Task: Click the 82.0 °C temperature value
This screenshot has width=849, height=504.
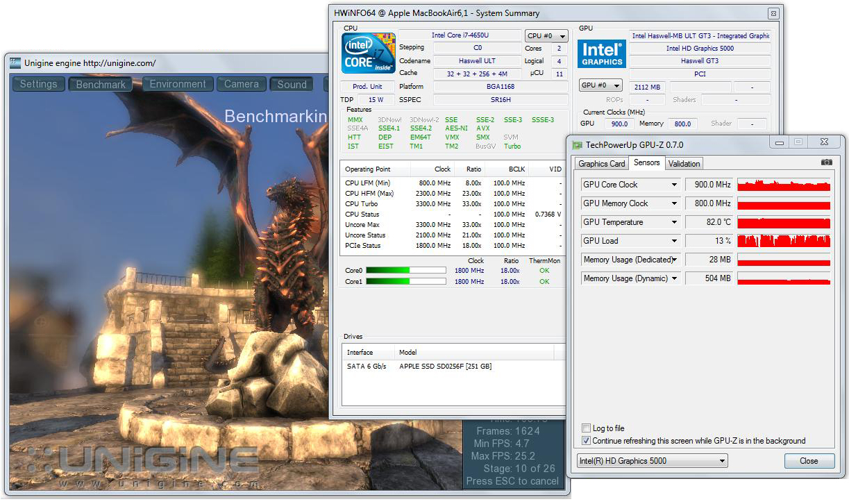Action: (709, 222)
